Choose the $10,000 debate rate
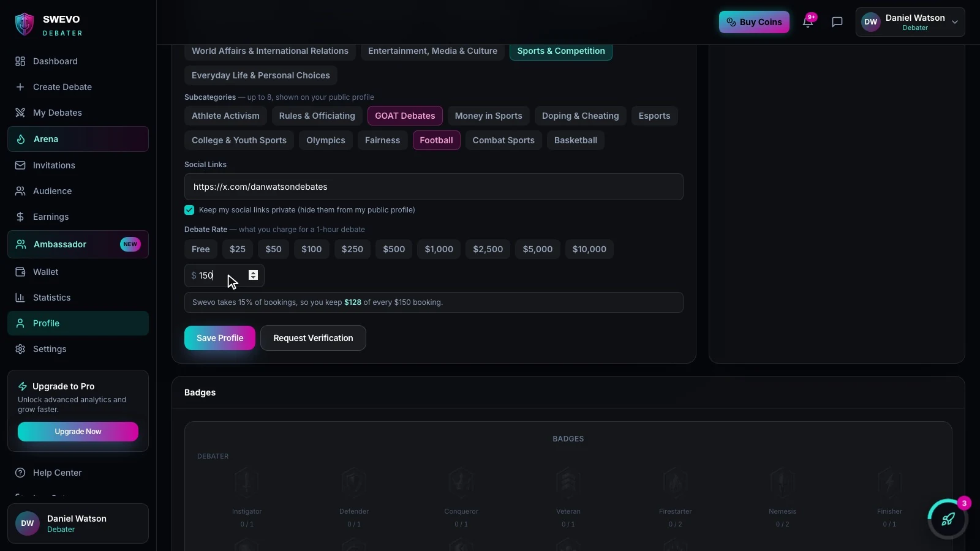The width and height of the screenshot is (980, 551). [x=589, y=249]
